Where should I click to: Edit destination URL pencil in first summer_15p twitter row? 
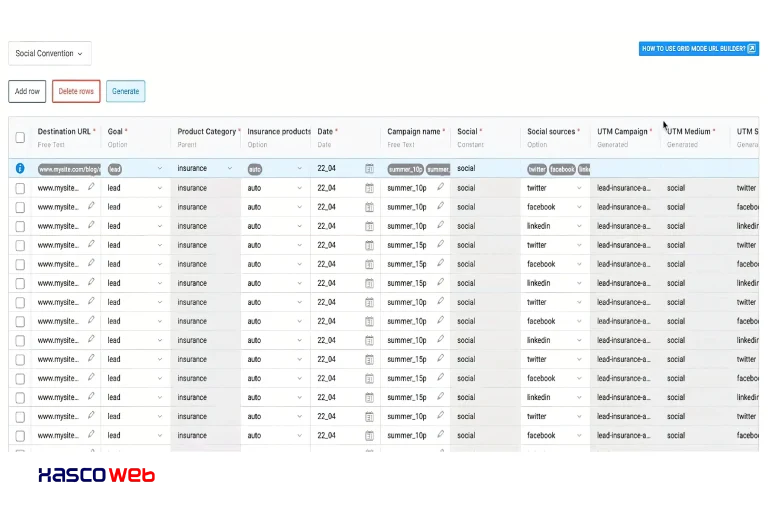(91, 244)
